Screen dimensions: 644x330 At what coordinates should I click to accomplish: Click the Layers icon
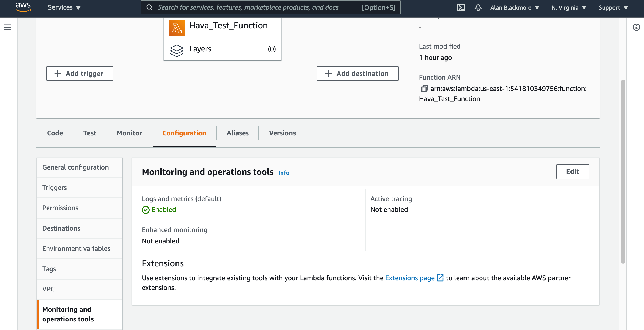click(x=177, y=50)
